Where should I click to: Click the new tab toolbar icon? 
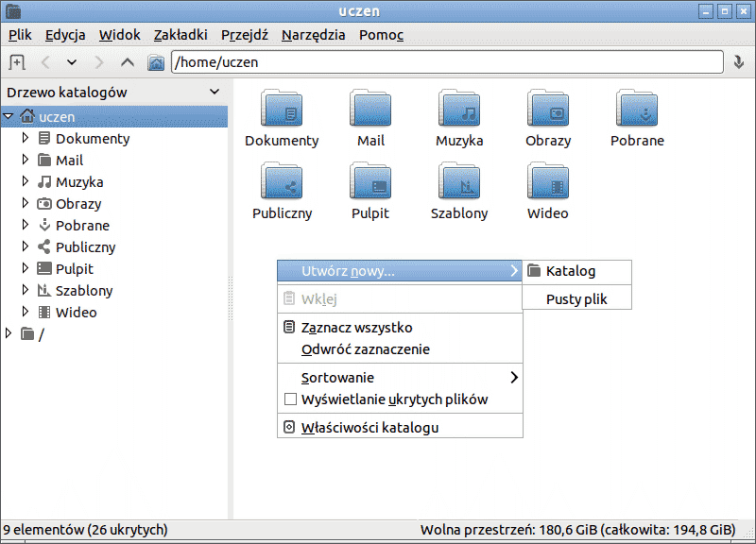pyautogui.click(x=16, y=62)
